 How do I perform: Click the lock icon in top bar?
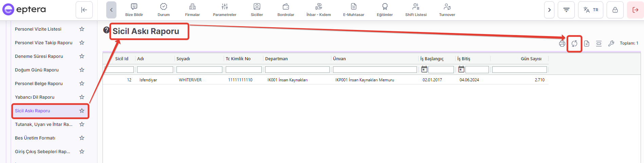[615, 10]
